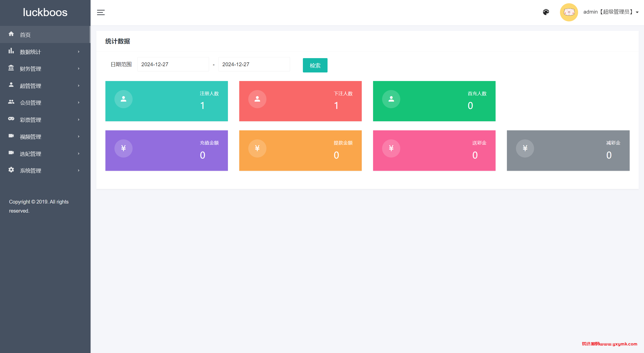
Task: Click the start date input field
Action: 173,64
